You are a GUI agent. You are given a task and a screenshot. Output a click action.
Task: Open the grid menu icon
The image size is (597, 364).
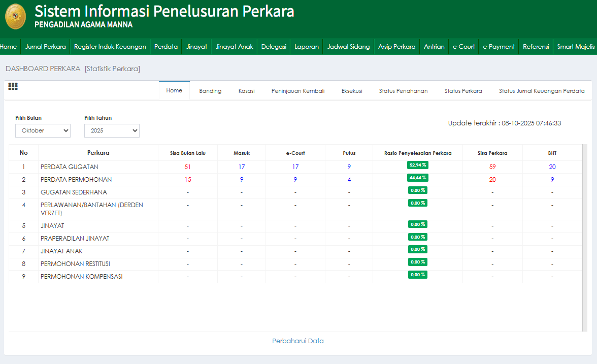click(x=13, y=87)
